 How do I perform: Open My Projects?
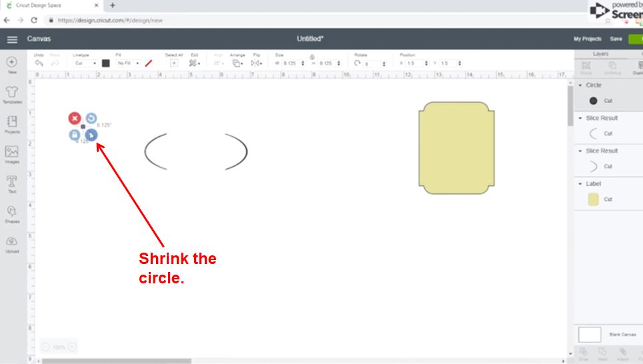click(587, 39)
